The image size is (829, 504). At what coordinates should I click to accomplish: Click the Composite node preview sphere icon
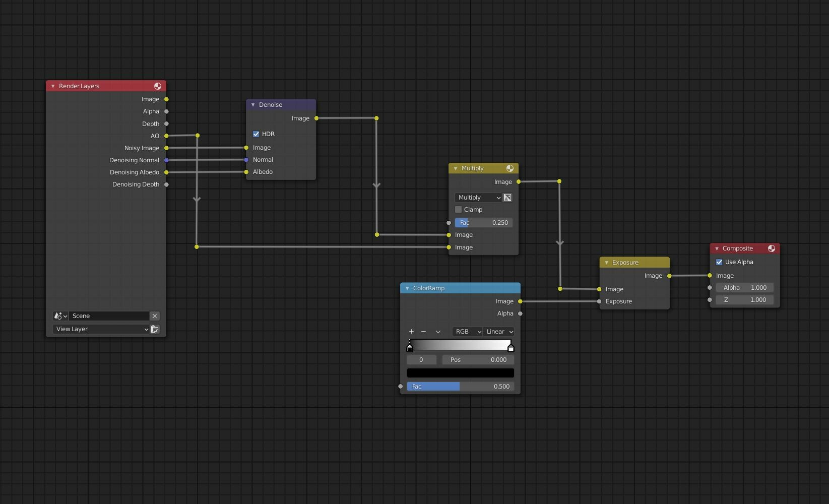[772, 248]
